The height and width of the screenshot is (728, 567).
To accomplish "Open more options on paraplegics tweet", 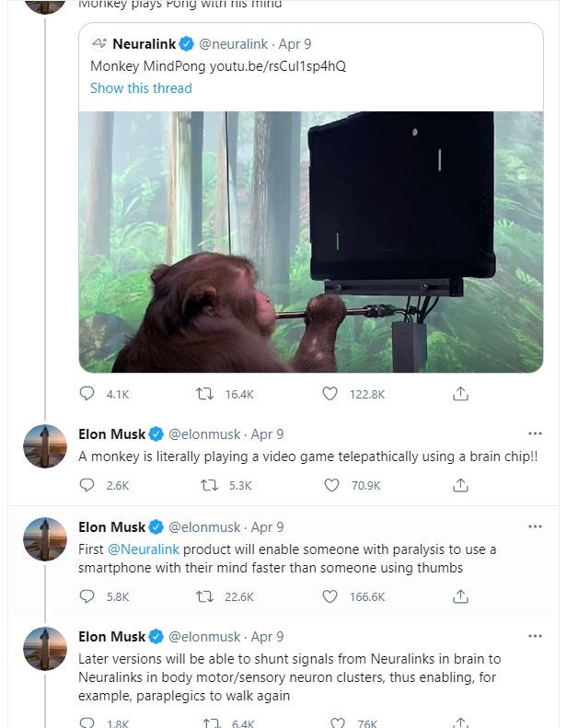I will coord(535,636).
